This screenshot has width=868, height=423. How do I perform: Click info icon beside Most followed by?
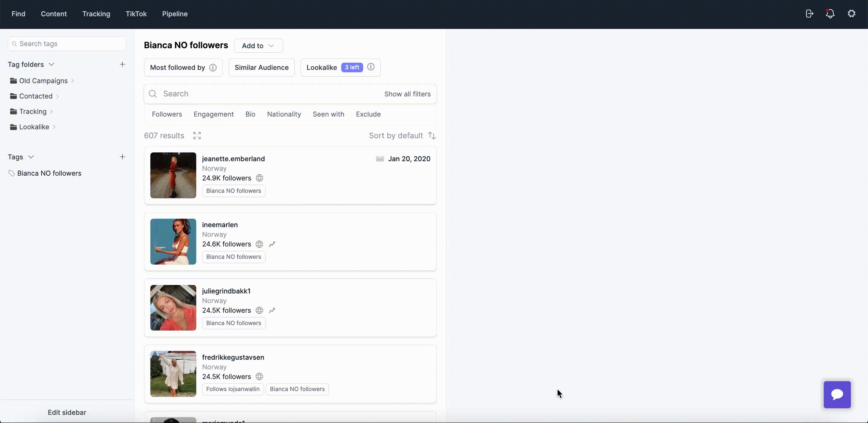click(x=213, y=68)
